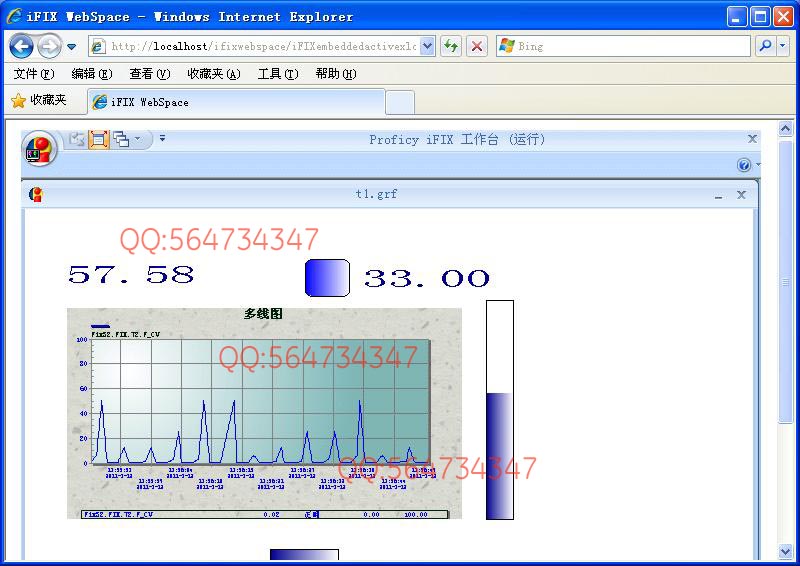This screenshot has width=800, height=566.
Task: Click the red Stop loading icon
Action: (477, 46)
